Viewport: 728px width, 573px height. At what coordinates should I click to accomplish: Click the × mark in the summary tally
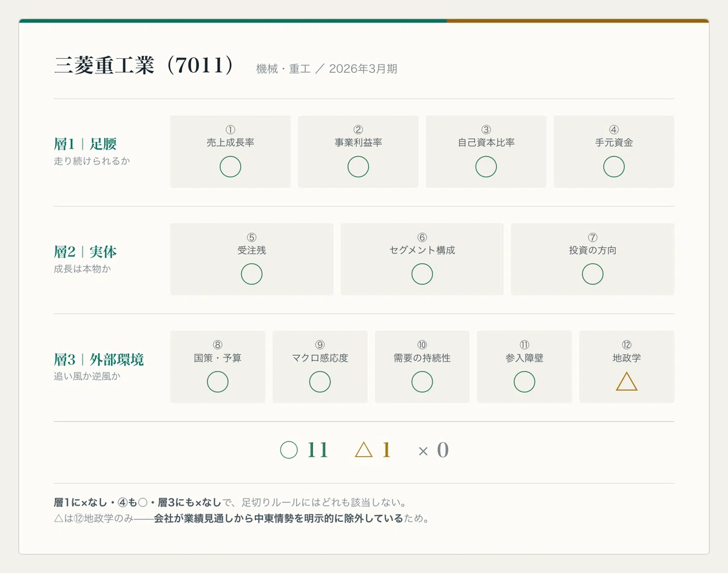point(423,451)
